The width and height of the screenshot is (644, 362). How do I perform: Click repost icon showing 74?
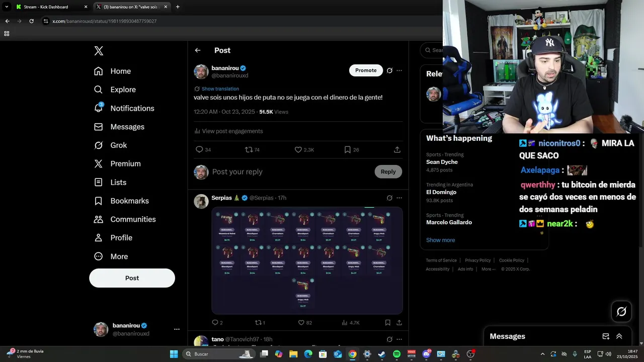click(252, 150)
